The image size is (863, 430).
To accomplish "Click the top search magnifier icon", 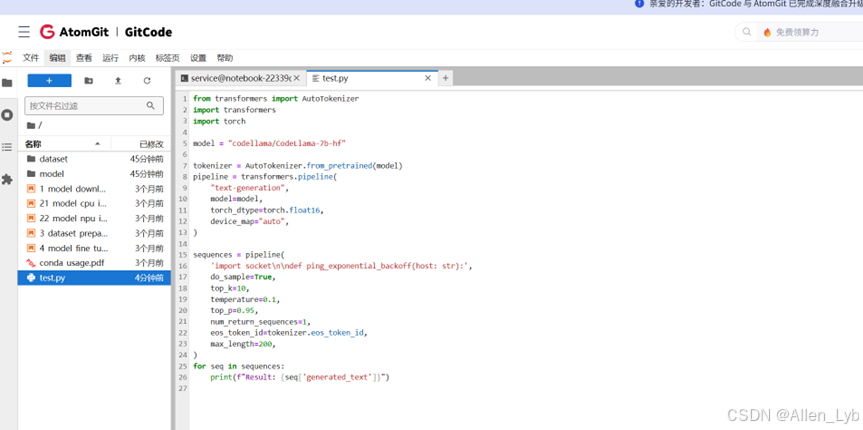I will pyautogui.click(x=747, y=32).
